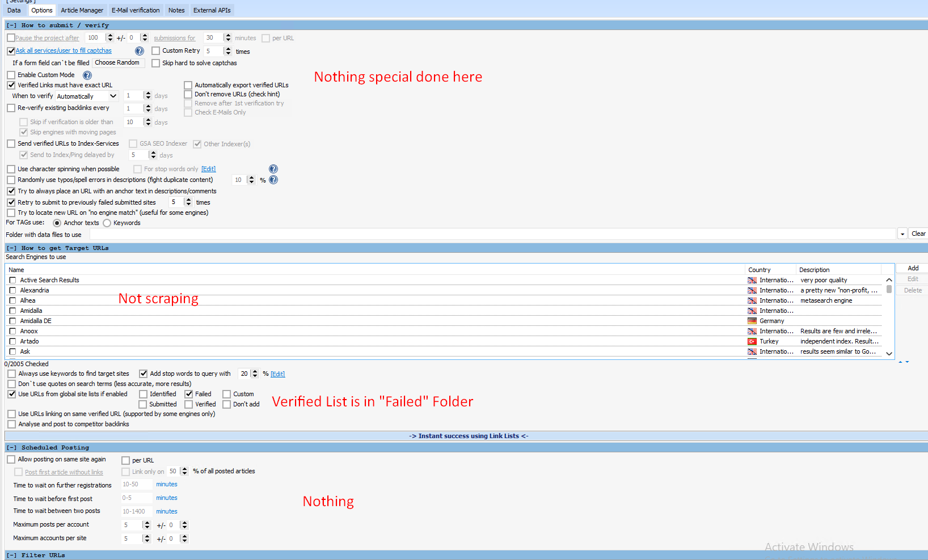Click flag icon in the Amidalla International row
928x560 pixels.
coord(752,311)
